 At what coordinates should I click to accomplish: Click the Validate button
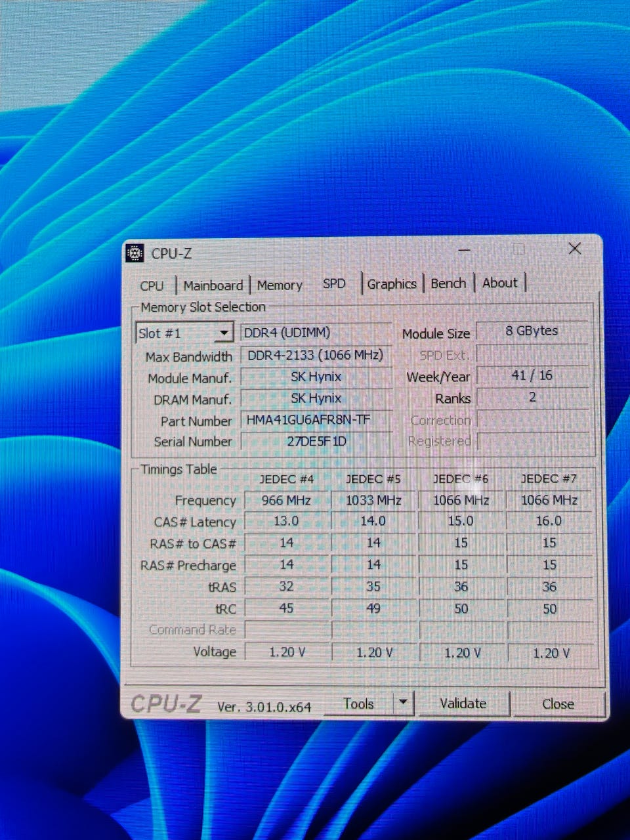463,703
